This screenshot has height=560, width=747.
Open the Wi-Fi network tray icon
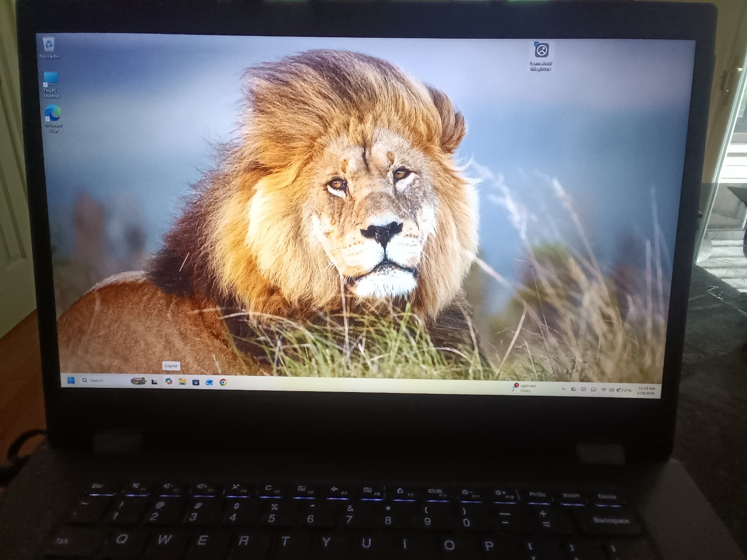[604, 390]
